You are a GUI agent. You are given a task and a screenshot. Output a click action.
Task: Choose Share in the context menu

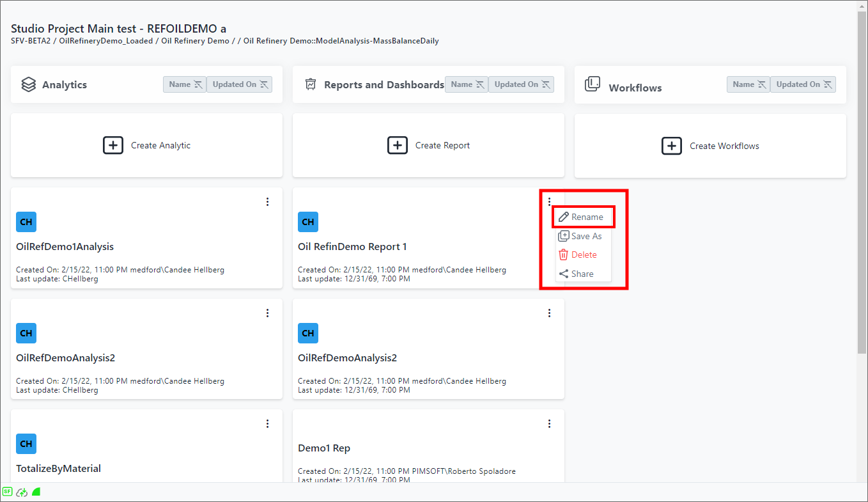(582, 274)
